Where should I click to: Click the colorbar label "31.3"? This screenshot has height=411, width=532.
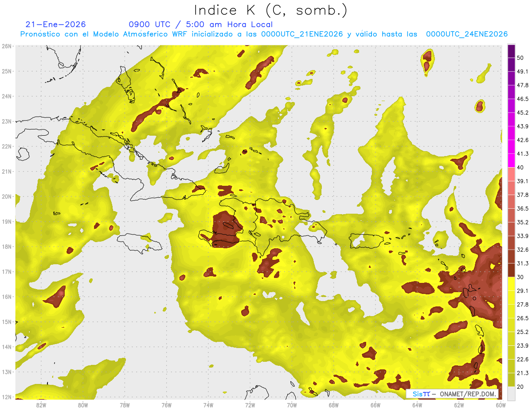coord(523,263)
